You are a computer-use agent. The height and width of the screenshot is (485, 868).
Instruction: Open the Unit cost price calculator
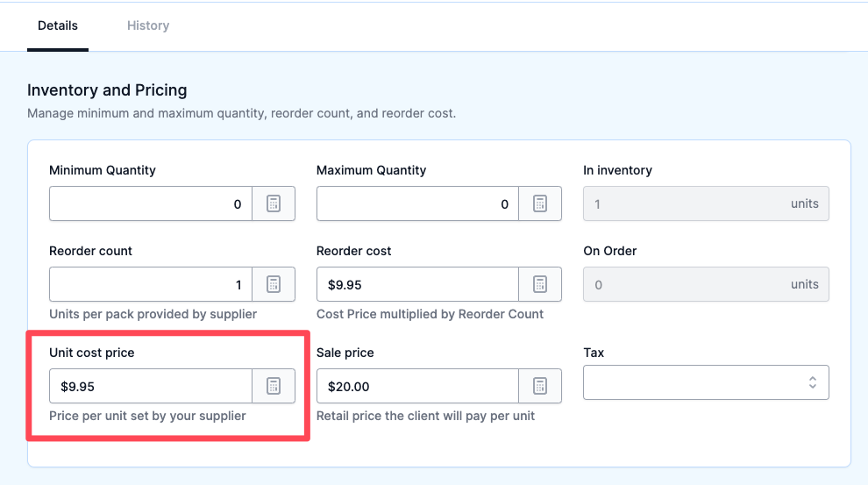click(x=274, y=386)
